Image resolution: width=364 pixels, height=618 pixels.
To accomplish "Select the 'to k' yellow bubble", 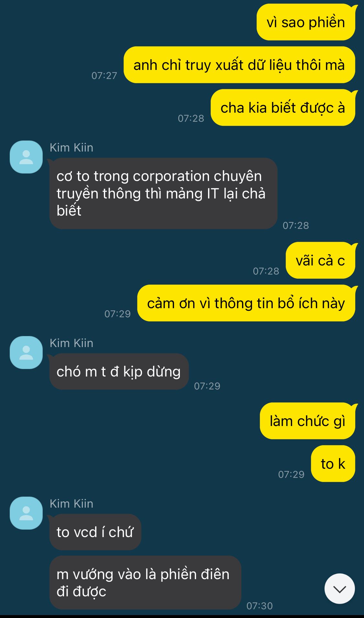I will coord(333,464).
